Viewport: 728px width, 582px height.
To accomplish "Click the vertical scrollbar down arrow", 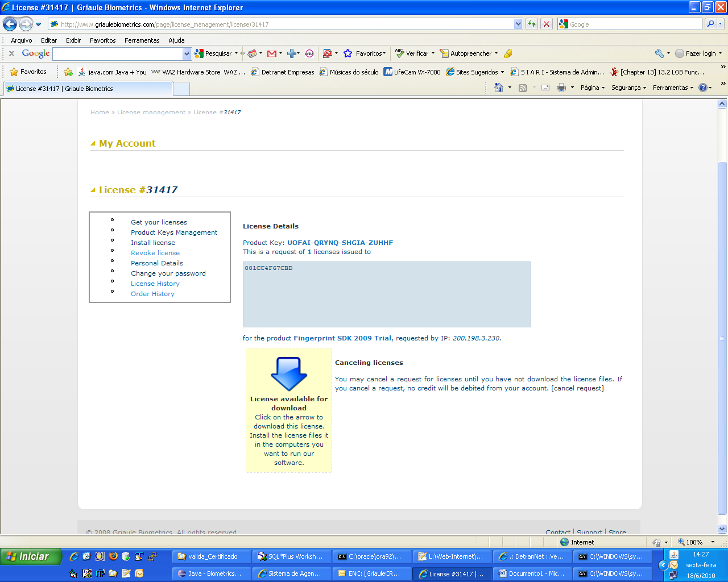I will pos(722,529).
